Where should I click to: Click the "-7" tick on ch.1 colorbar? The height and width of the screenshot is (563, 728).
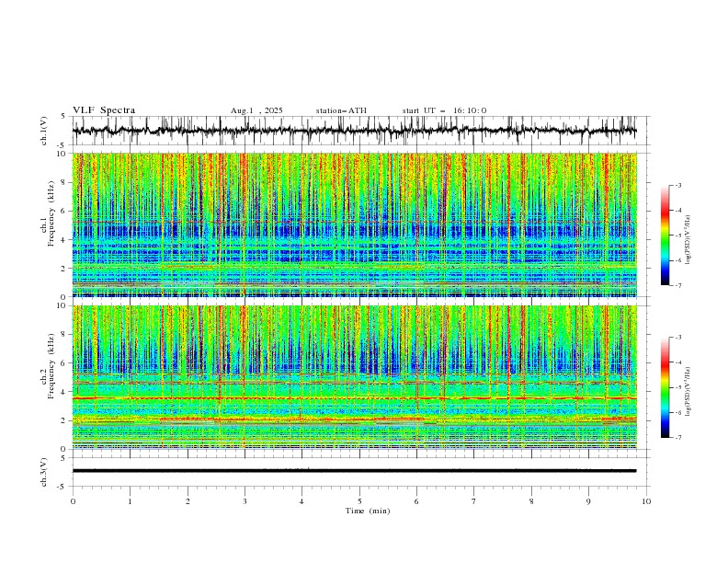click(x=677, y=286)
